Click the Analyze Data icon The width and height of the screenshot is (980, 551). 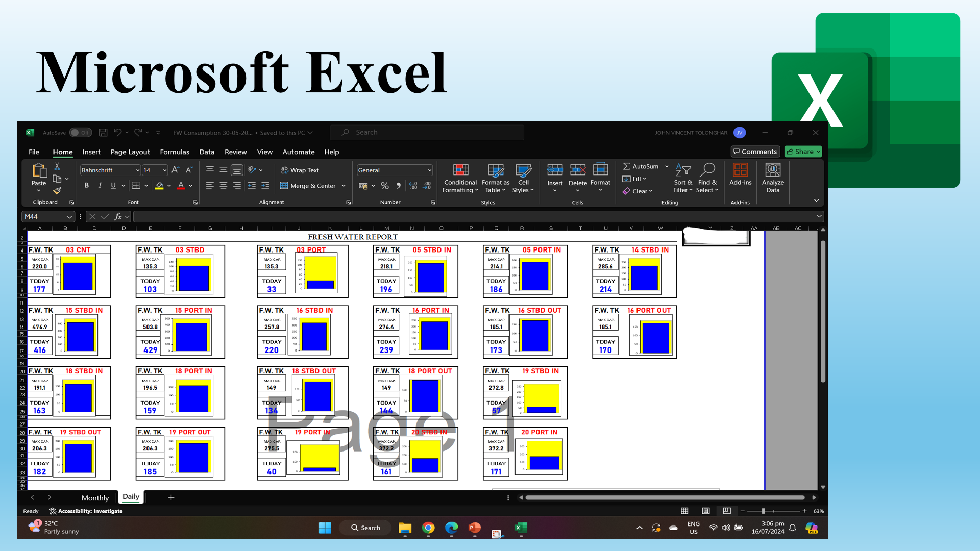[x=773, y=170]
